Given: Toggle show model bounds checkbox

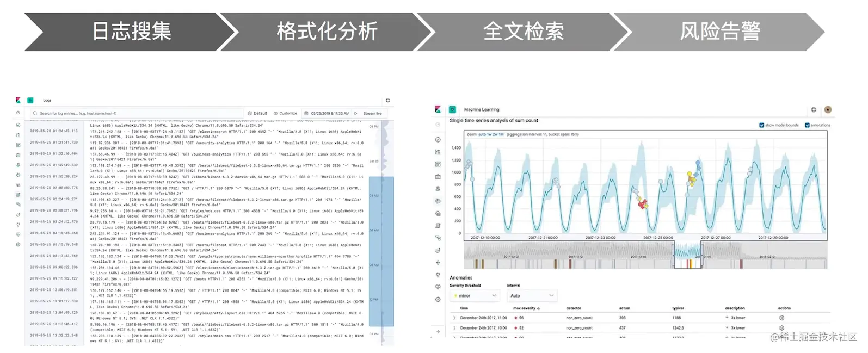Looking at the screenshot, I should coord(761,125).
